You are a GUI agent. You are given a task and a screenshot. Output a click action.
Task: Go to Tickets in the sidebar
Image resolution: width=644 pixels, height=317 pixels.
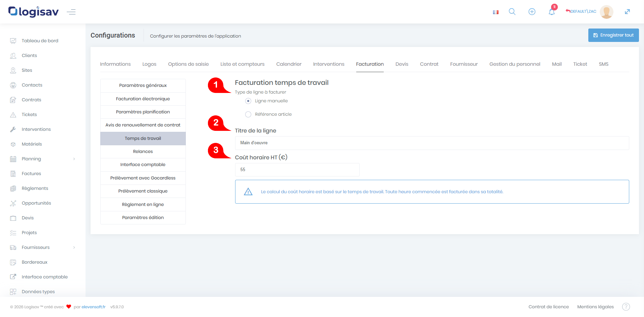click(x=29, y=115)
